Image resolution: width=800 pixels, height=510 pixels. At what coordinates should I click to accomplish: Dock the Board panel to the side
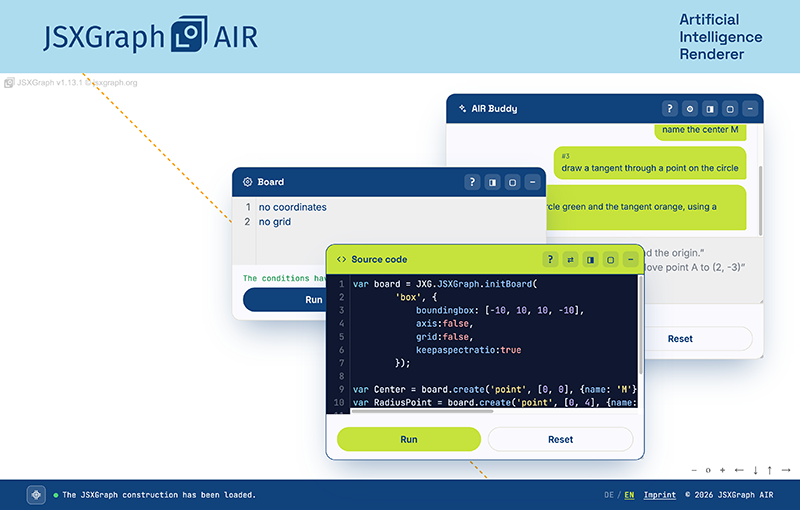click(492, 182)
